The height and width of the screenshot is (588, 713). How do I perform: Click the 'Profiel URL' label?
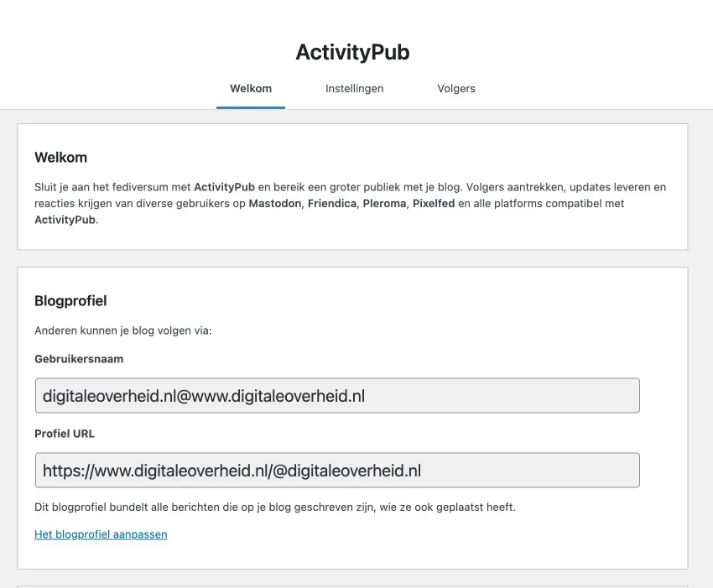[x=65, y=434]
